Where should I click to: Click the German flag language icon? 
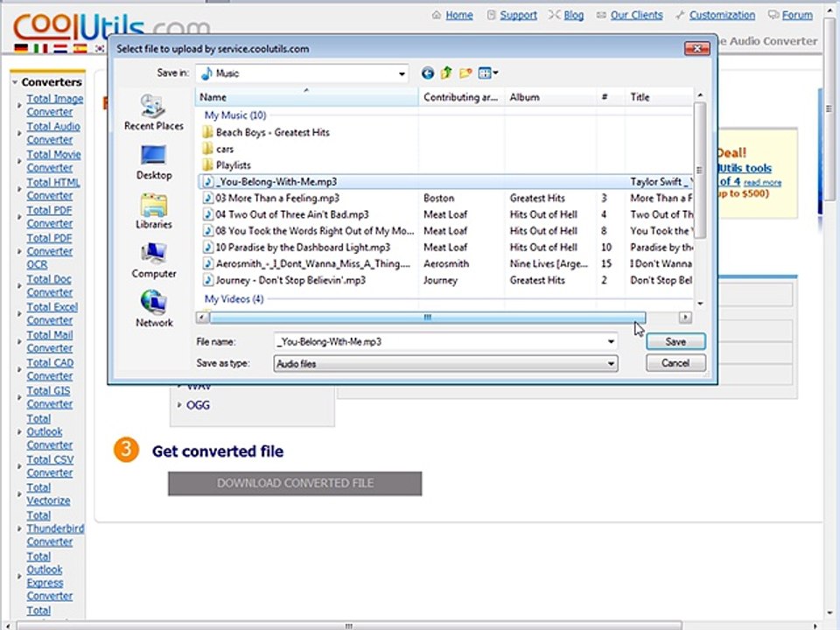tap(21, 49)
